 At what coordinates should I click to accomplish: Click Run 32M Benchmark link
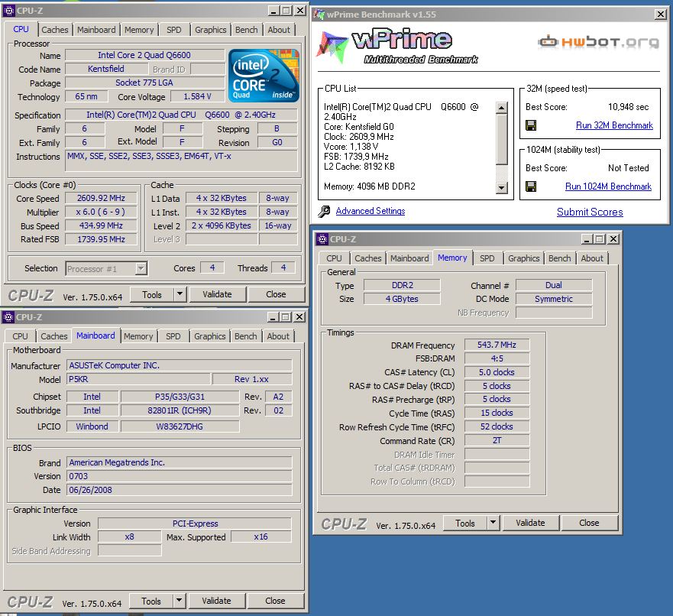tap(614, 125)
